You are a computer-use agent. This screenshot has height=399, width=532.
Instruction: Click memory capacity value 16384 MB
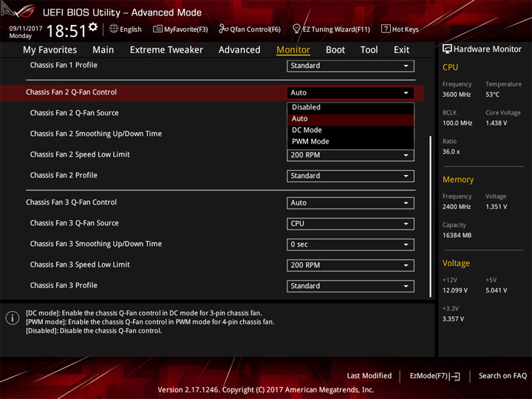tap(457, 235)
